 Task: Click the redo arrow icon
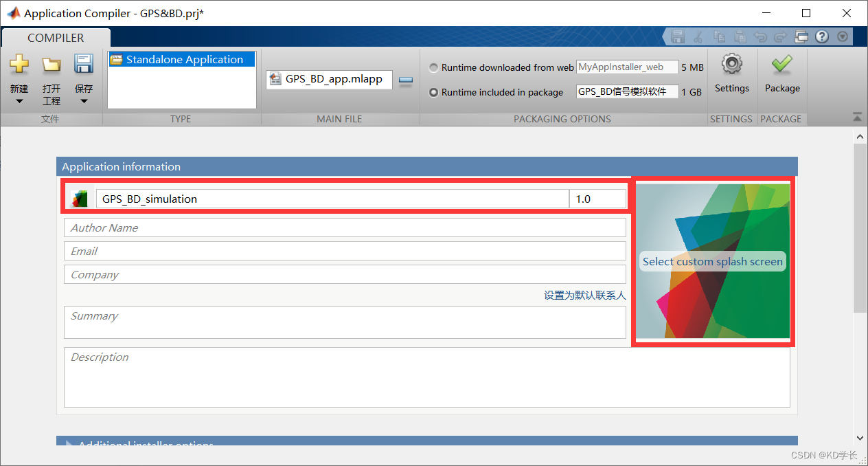pos(781,37)
